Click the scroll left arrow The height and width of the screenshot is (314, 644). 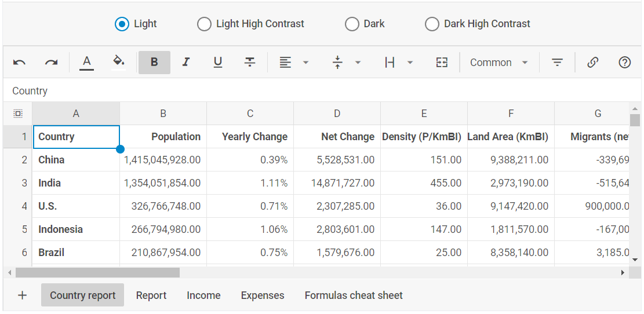9,272
